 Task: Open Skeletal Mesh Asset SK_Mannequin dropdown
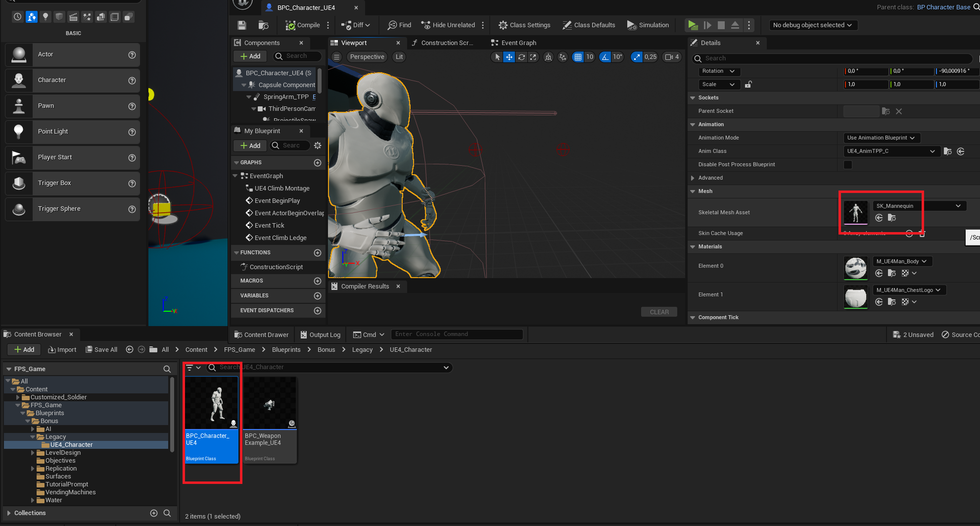pyautogui.click(x=918, y=206)
